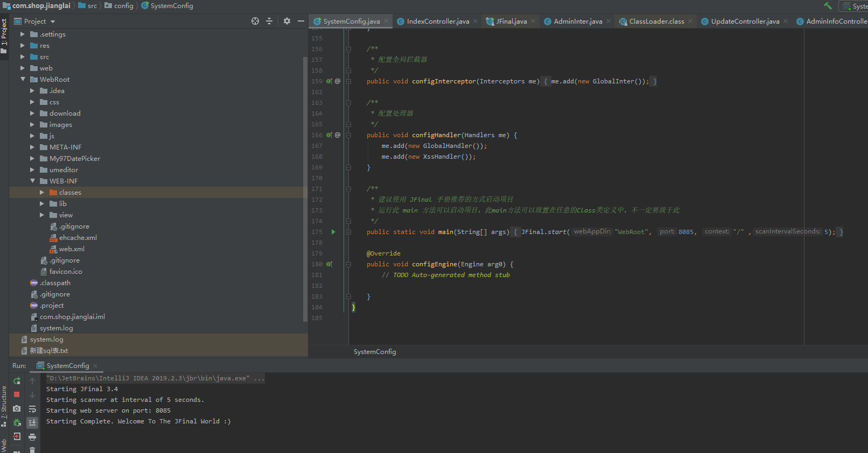Collapse the WebRoot folder
The width and height of the screenshot is (868, 453).
pyautogui.click(x=23, y=79)
